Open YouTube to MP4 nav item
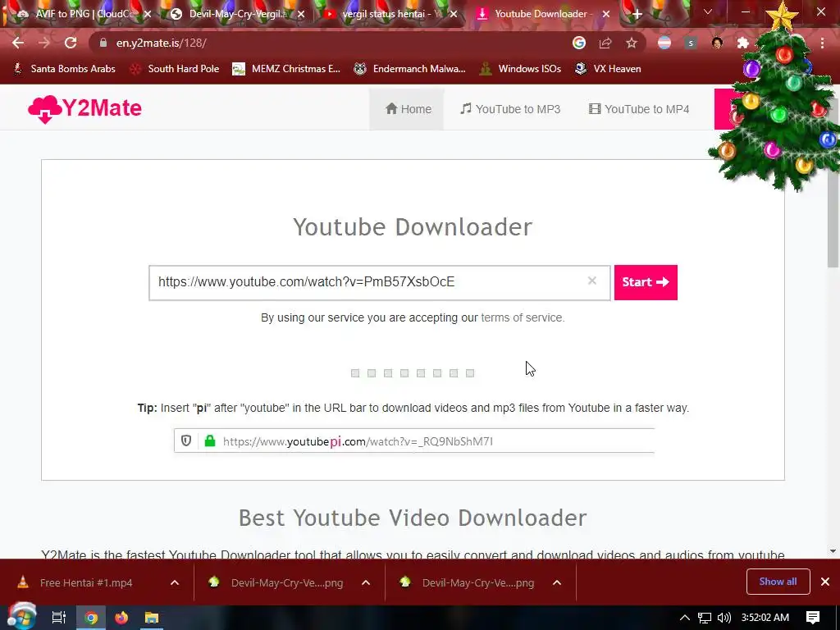The width and height of the screenshot is (840, 630). click(639, 109)
